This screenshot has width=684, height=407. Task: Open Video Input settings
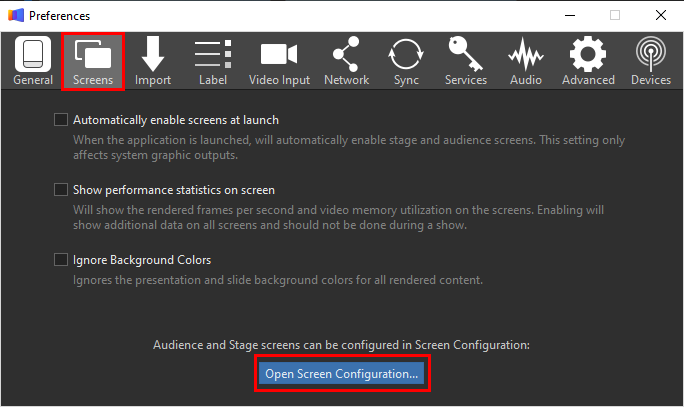[280, 61]
